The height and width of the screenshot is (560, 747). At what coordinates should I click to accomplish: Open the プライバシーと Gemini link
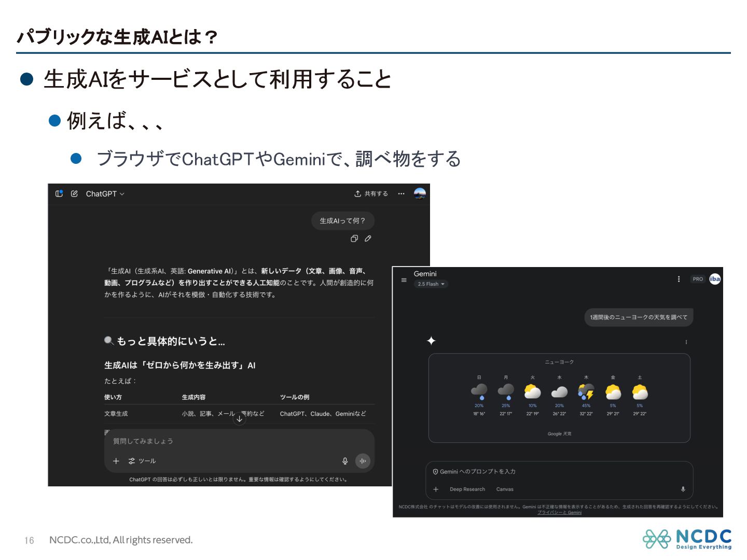tap(559, 512)
